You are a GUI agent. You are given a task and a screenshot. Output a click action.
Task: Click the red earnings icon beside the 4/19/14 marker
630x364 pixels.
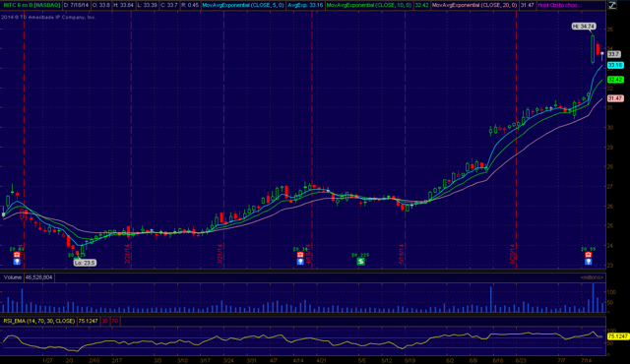[x=300, y=255]
